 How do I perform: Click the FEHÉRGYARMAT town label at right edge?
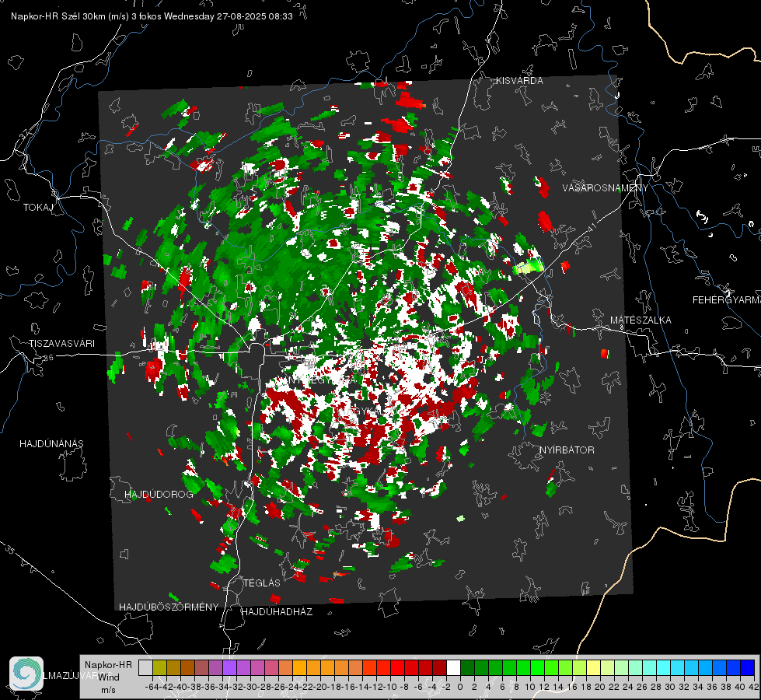click(726, 300)
